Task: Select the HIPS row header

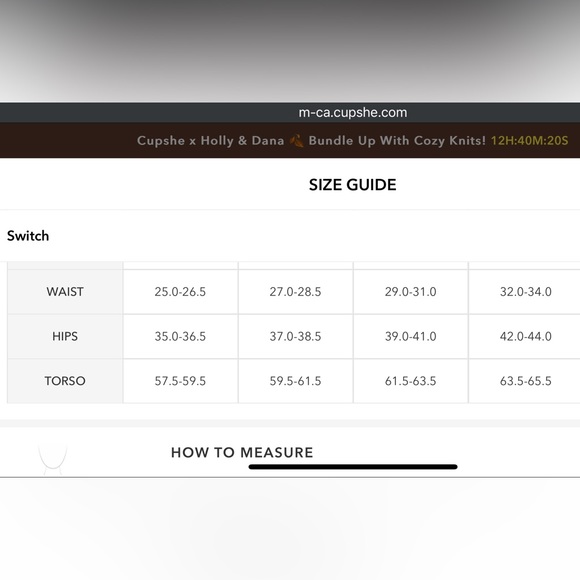Action: (x=65, y=336)
